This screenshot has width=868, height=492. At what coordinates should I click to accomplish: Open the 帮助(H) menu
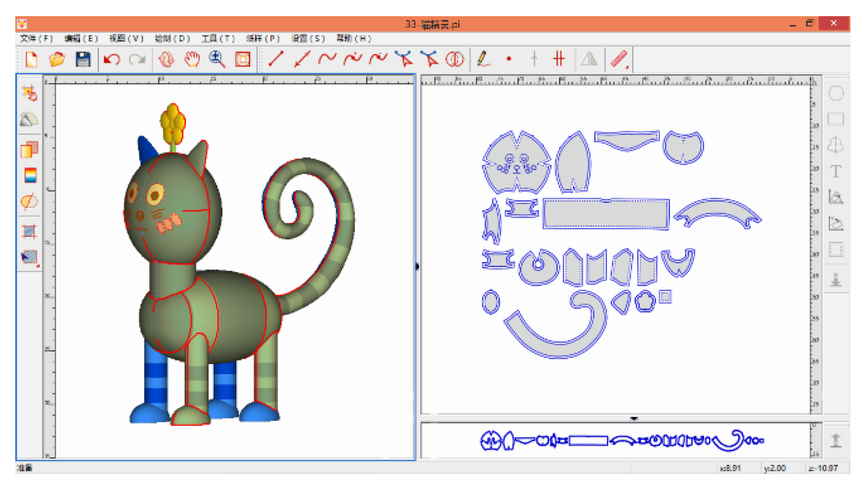click(354, 38)
